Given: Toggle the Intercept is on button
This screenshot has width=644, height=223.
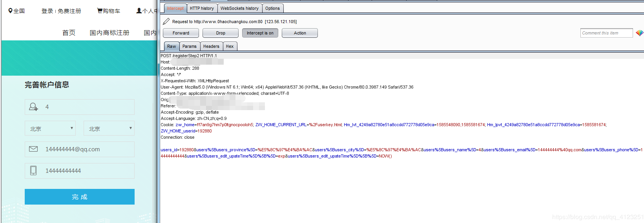Looking at the screenshot, I should (260, 33).
